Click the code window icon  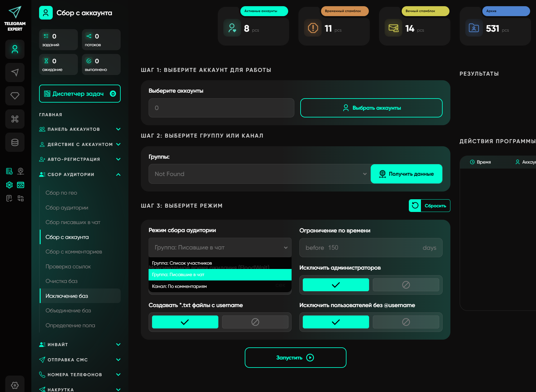pos(21,185)
